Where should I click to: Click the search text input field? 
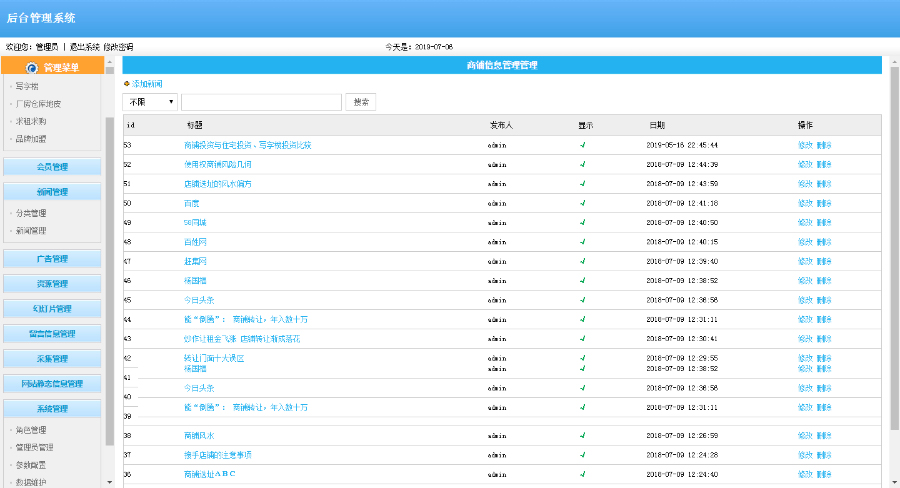click(x=261, y=102)
